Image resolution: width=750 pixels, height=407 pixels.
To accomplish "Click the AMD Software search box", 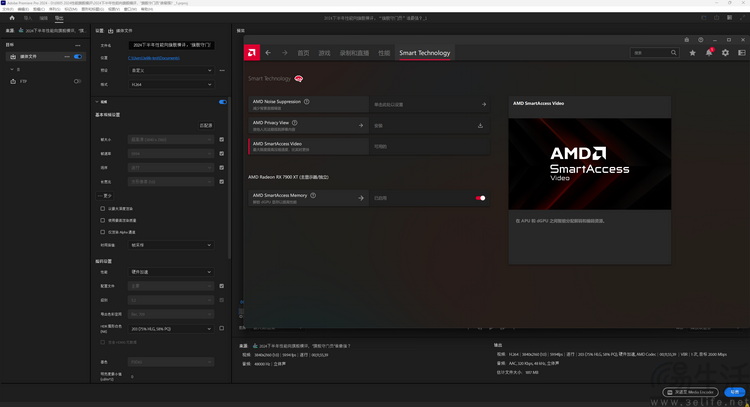I will tap(655, 53).
